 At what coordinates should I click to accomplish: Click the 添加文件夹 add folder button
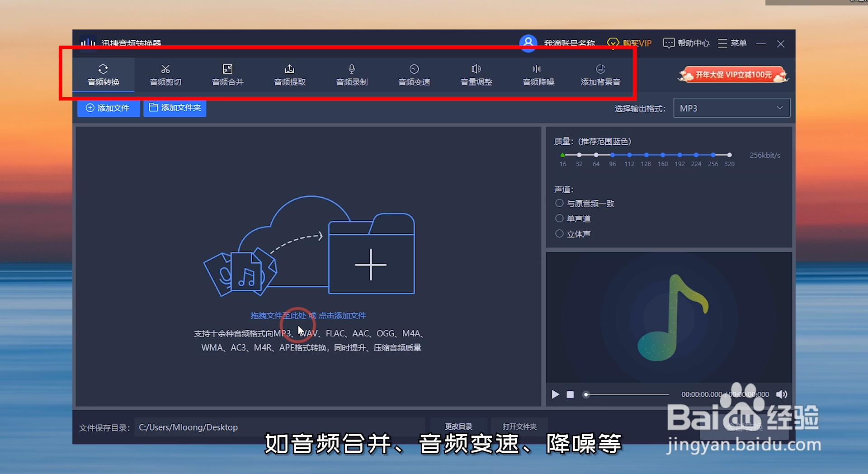(x=175, y=108)
